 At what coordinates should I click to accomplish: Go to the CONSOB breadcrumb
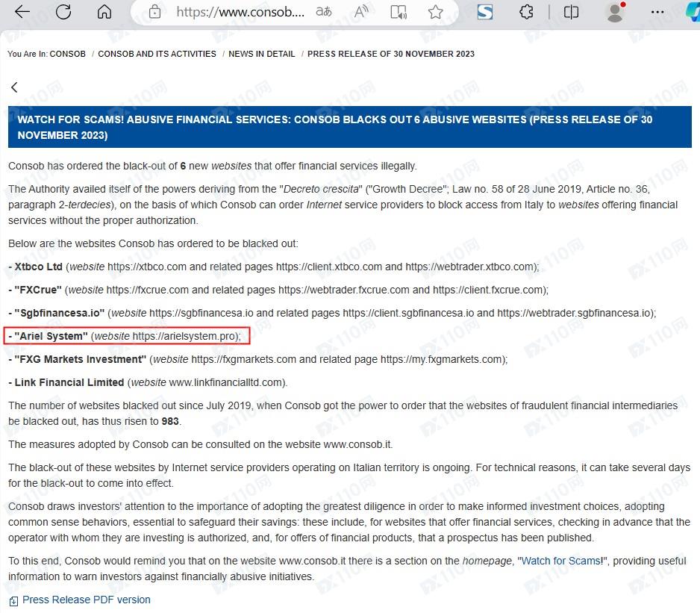click(x=67, y=54)
